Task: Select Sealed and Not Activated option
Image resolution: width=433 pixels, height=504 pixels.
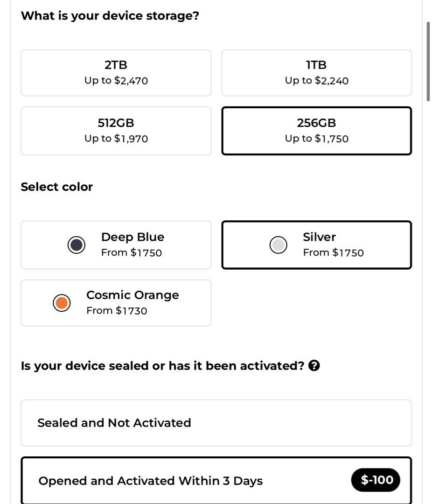Action: pyautogui.click(x=216, y=423)
